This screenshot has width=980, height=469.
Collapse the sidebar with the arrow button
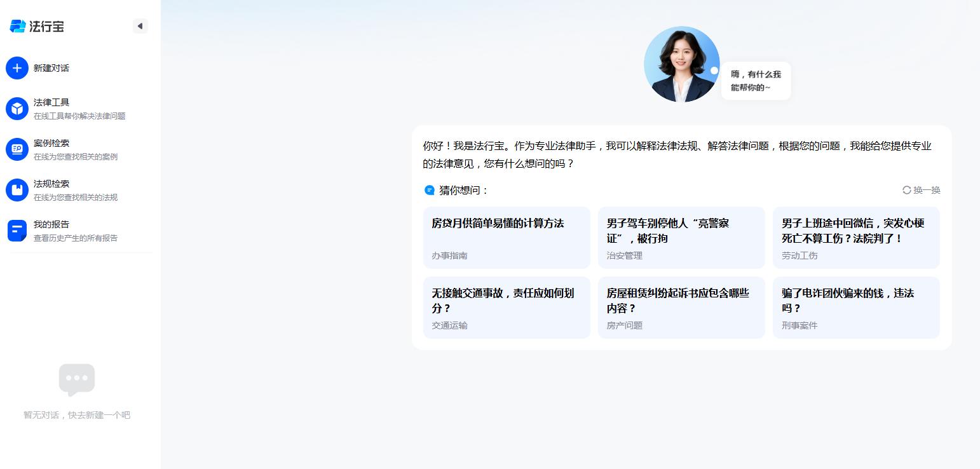[140, 26]
